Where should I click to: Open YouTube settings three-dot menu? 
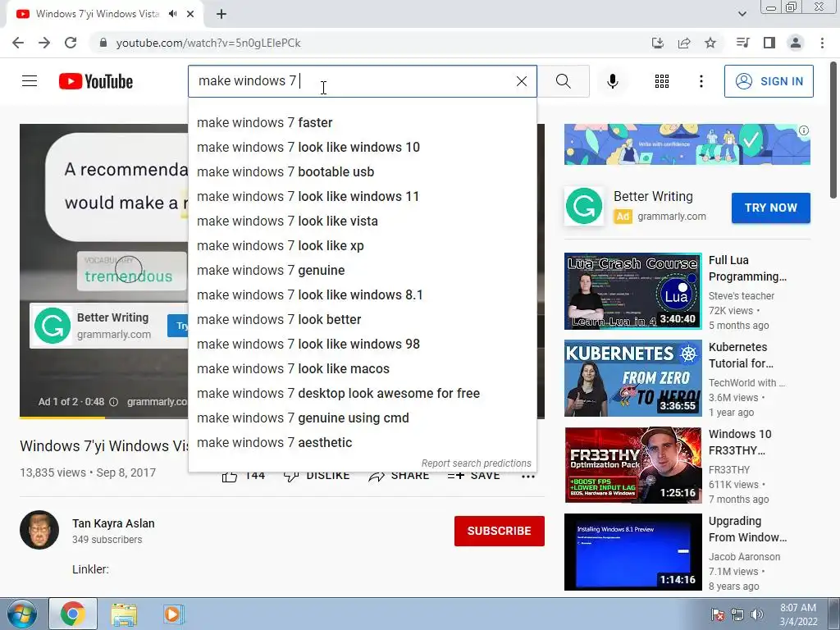click(701, 81)
